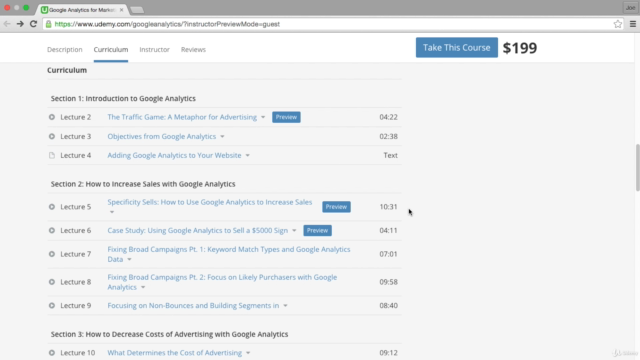This screenshot has height=360, width=640.
Task: Open Focusing on Non-Bounces lecture link
Action: click(193, 306)
